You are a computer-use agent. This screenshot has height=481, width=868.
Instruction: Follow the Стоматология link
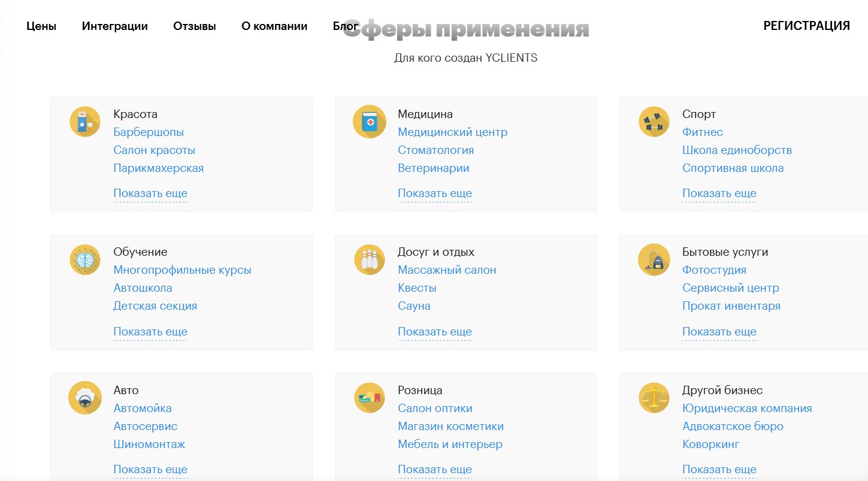tap(435, 150)
